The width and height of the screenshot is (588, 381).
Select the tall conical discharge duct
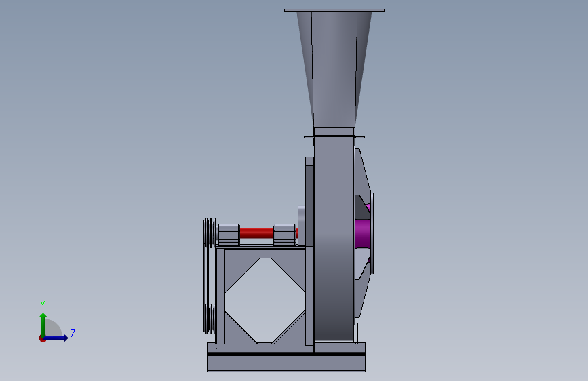point(334,69)
